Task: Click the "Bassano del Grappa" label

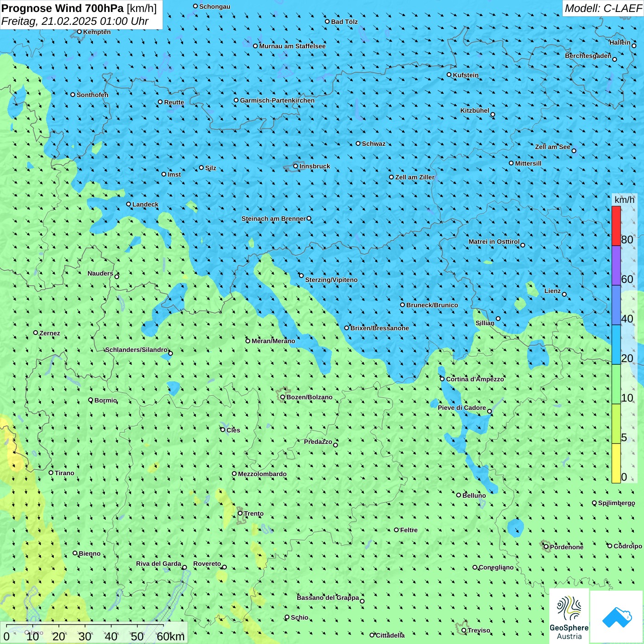Action: click(328, 598)
